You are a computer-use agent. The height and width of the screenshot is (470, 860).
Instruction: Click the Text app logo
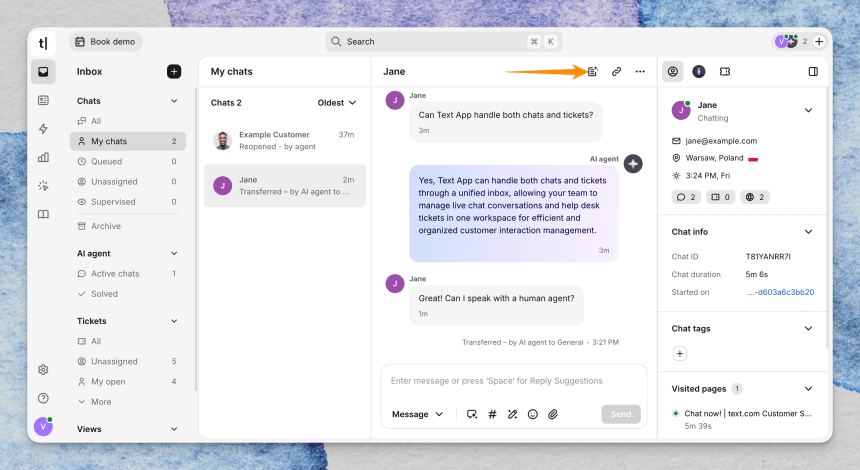coord(43,43)
